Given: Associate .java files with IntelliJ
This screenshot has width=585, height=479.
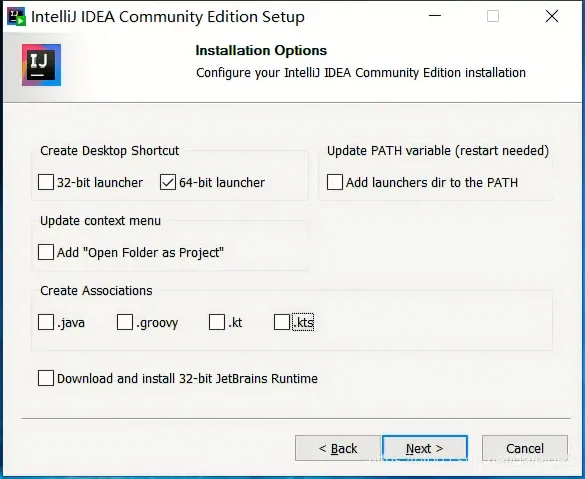Looking at the screenshot, I should pyautogui.click(x=46, y=322).
